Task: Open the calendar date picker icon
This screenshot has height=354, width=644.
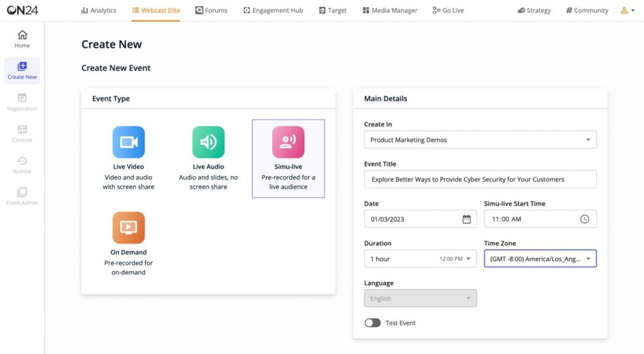Action: coord(467,219)
